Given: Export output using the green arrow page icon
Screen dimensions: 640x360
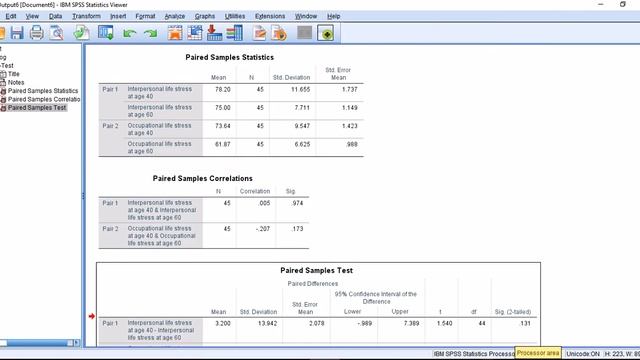Looking at the screenshot, I should click(82, 33).
